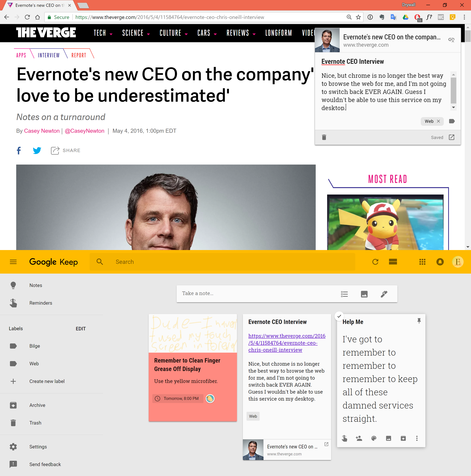Share article on Facebook
Screen dimensions: 471x476
point(19,151)
